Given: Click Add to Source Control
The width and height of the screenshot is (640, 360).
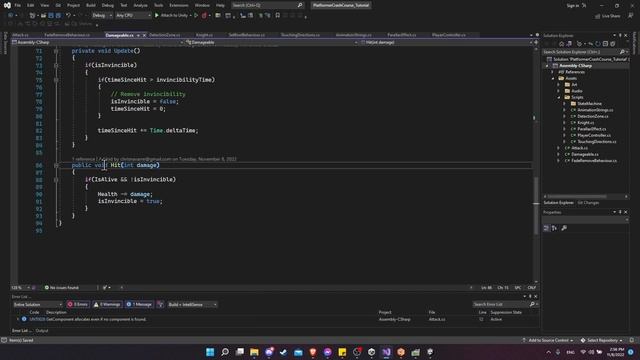Looking at the screenshot, I should pyautogui.click(x=548, y=340).
